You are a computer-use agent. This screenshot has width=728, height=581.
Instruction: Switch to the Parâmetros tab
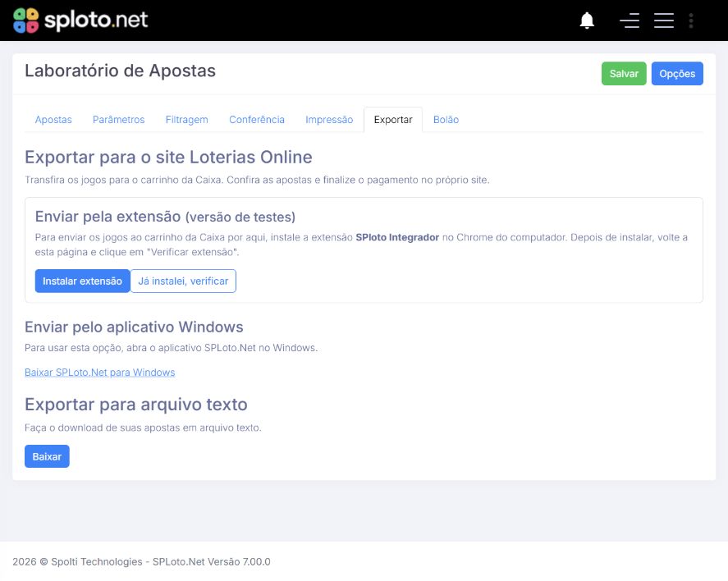pos(118,120)
